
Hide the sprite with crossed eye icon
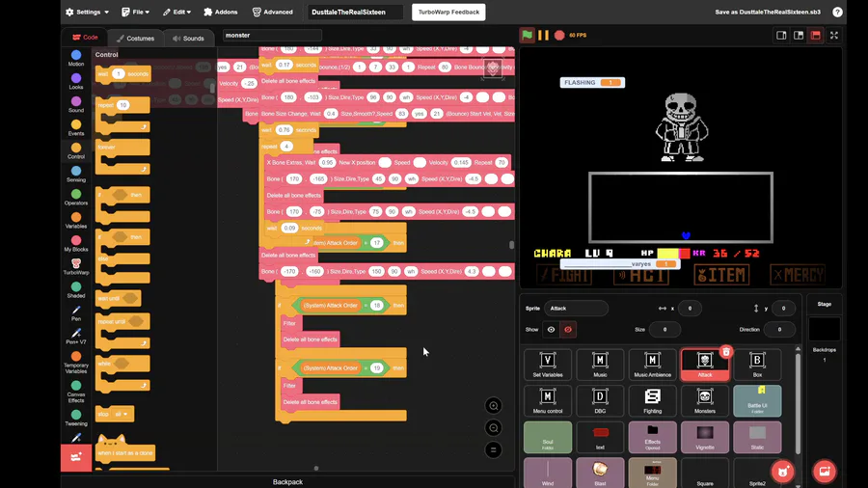(567, 330)
